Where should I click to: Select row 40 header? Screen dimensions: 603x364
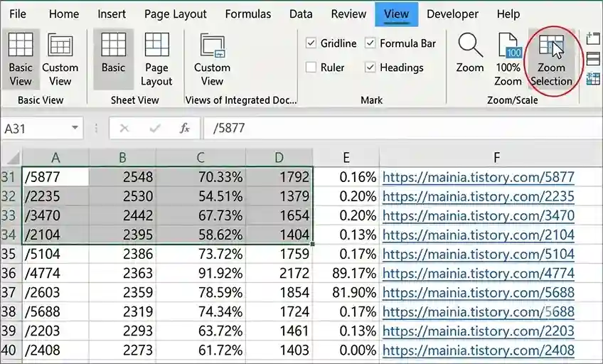coord(11,350)
